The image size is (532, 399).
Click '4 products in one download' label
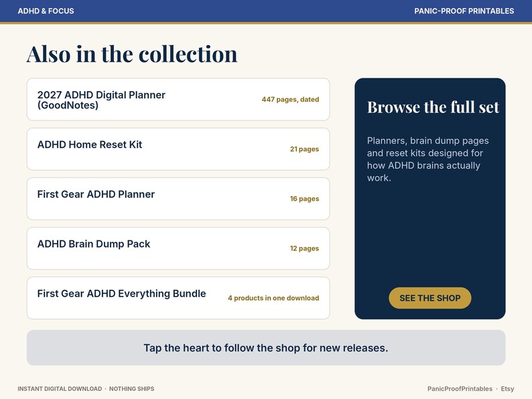[273, 298]
